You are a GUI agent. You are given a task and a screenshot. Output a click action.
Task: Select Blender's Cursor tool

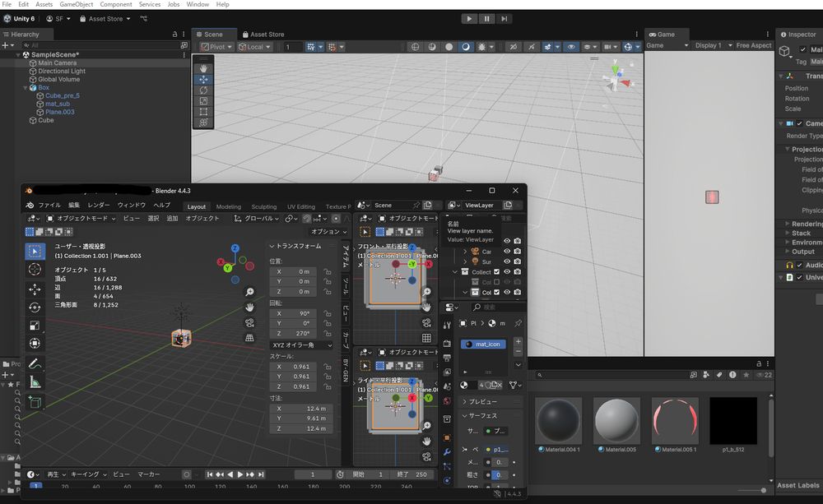35,269
